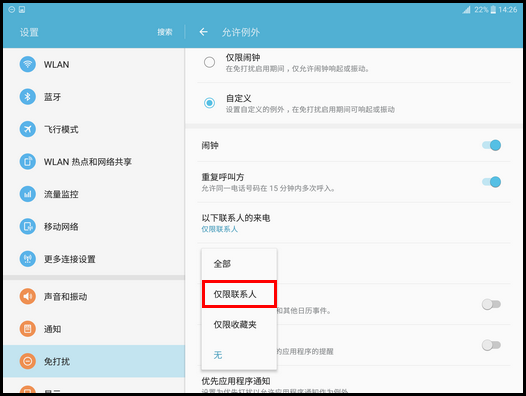Choose 仅限收藏夹 from the popup menu
Viewport: 526px width, 396px height.
coord(239,325)
